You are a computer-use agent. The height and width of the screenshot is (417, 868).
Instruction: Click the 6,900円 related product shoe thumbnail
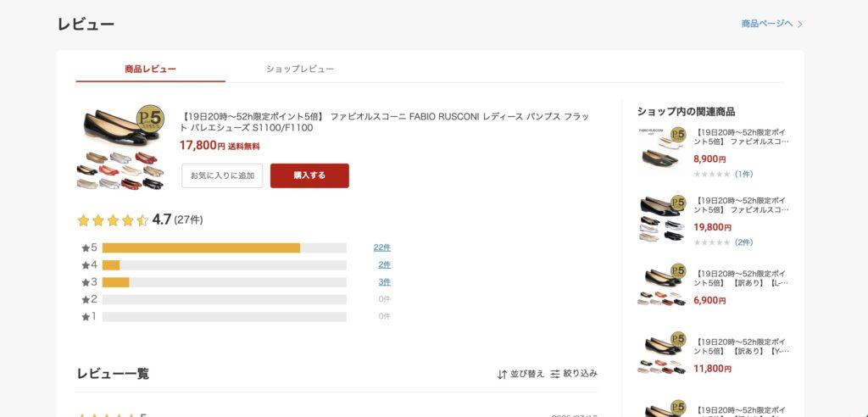click(x=662, y=288)
